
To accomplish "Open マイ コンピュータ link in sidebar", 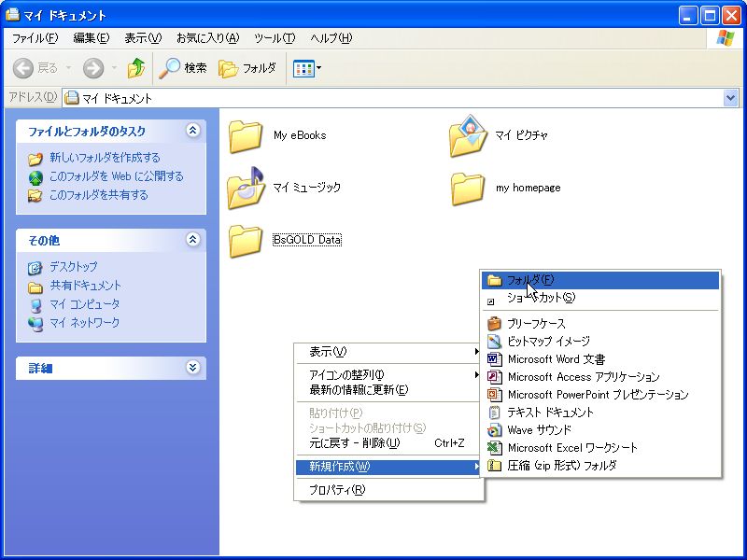I will 84,304.
